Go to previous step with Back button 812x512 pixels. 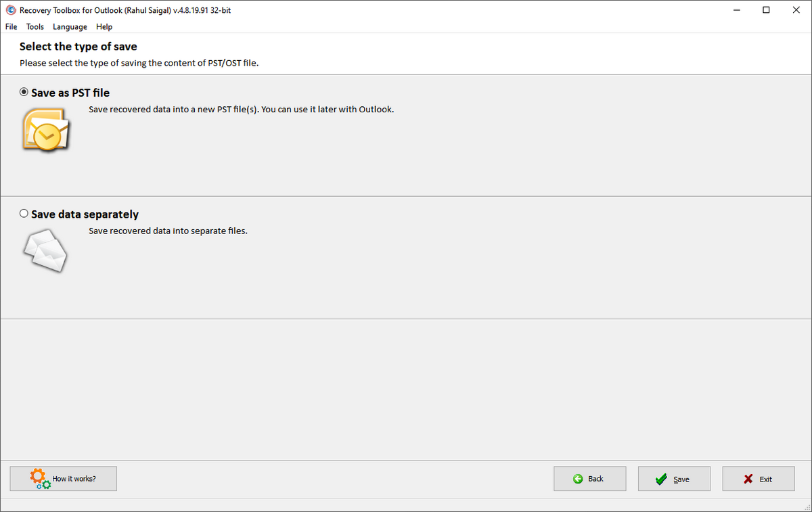pyautogui.click(x=589, y=479)
